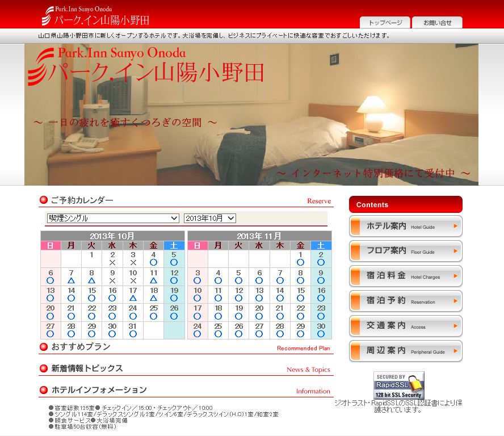Select triangle mark for October 8
The height and width of the screenshot is (436, 504).
(x=91, y=280)
